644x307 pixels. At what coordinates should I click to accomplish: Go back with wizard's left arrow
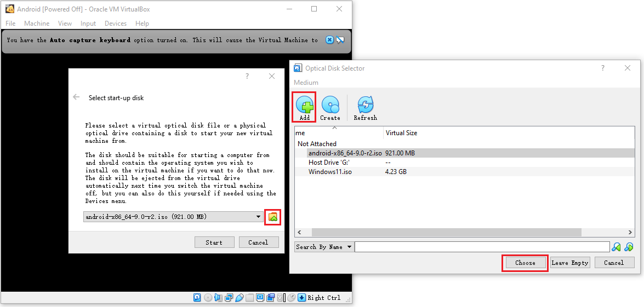click(76, 97)
